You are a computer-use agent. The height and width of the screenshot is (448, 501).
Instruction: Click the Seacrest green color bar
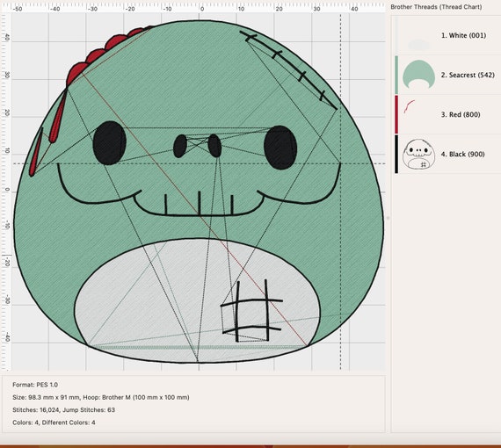click(396, 75)
